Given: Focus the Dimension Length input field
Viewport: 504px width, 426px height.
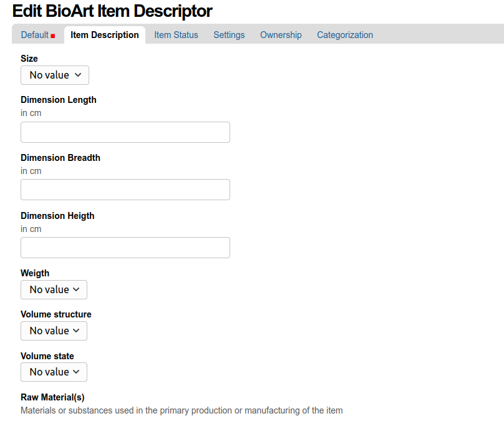Looking at the screenshot, I should pos(125,132).
